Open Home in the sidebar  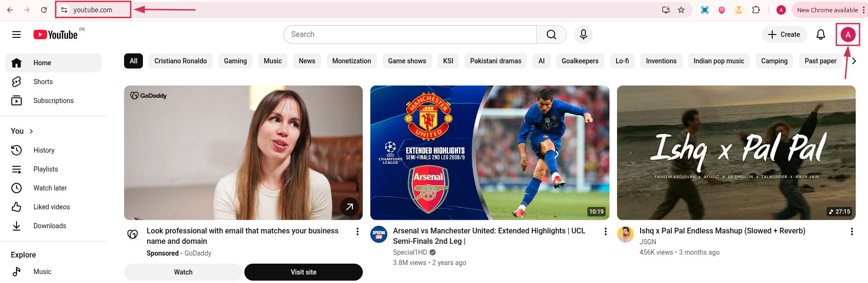(x=53, y=63)
